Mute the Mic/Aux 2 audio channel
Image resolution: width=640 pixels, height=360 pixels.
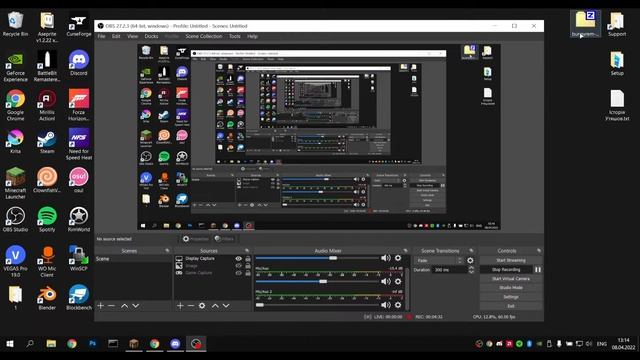coord(386,305)
